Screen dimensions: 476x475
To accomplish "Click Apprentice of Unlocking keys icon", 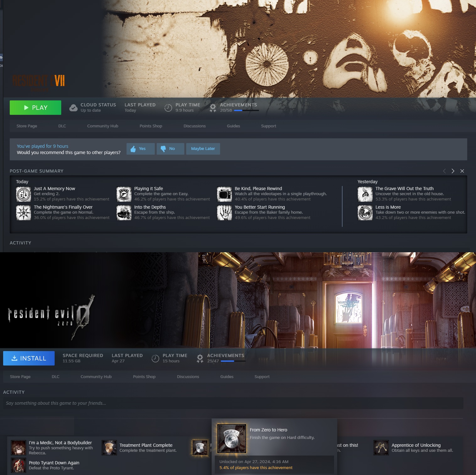I will 381,448.
